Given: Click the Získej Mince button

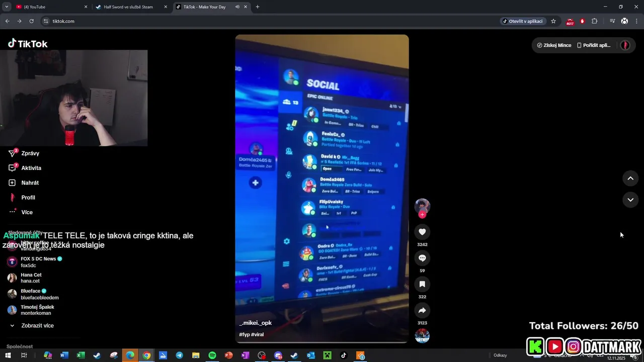Looking at the screenshot, I should click(554, 45).
